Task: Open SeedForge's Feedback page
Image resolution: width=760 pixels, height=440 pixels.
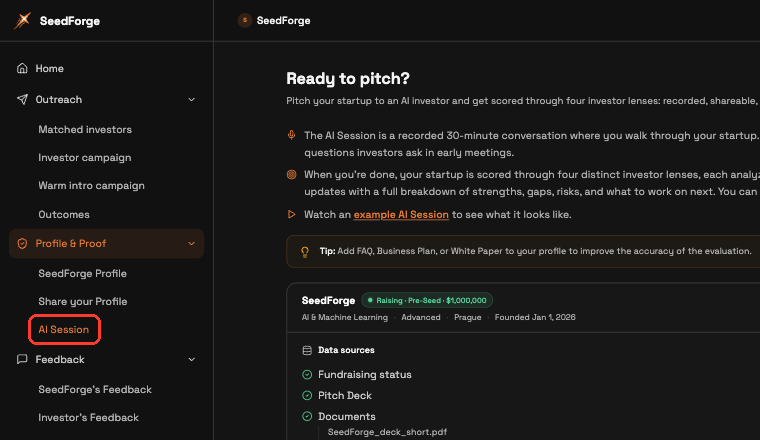Action: [95, 390]
